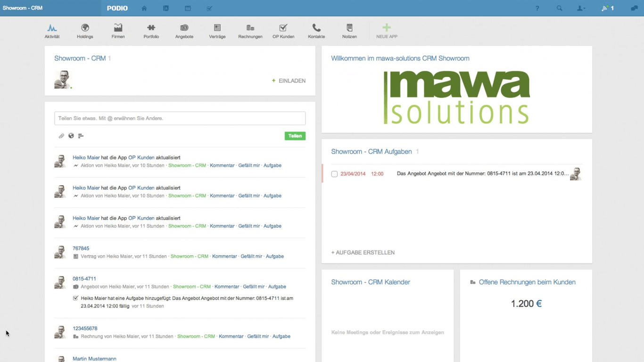
Task: Open the 0815-4711 offer item
Action: coord(84,279)
